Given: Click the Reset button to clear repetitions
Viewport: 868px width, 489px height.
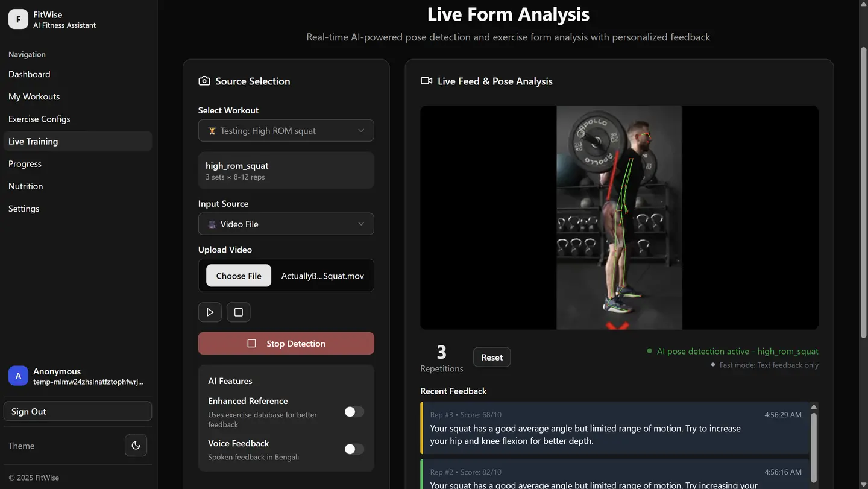Looking at the screenshot, I should tap(491, 357).
